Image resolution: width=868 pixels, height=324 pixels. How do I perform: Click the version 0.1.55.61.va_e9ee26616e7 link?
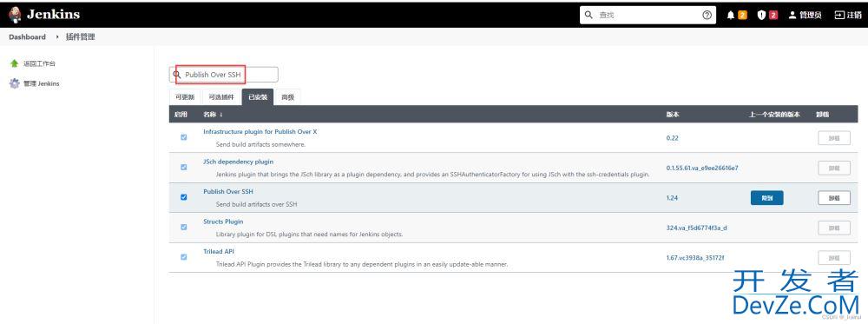click(702, 168)
